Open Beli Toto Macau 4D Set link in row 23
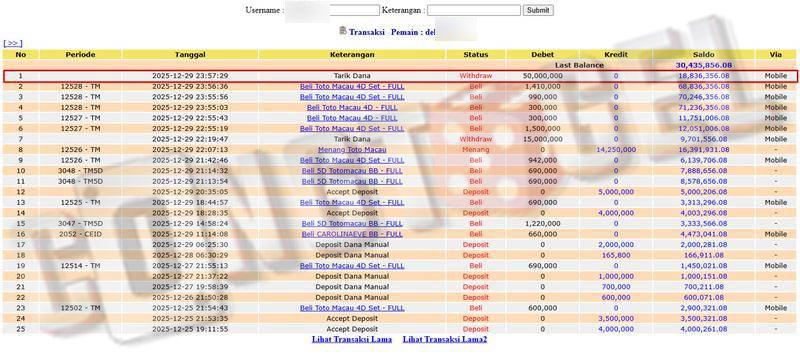800x362 pixels. click(352, 308)
